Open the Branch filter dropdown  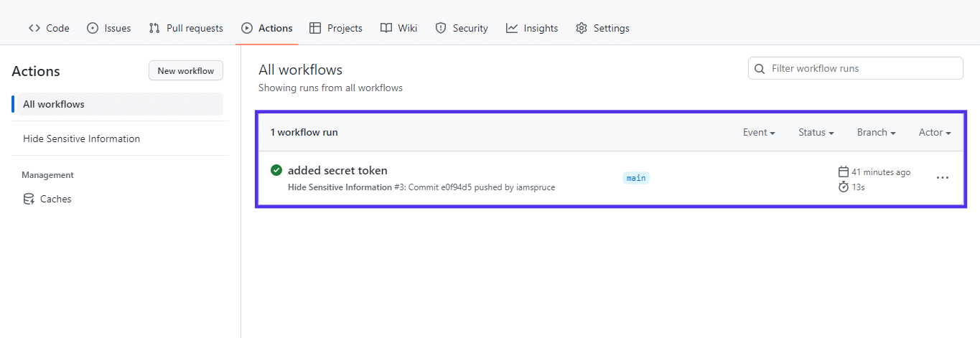tap(876, 133)
